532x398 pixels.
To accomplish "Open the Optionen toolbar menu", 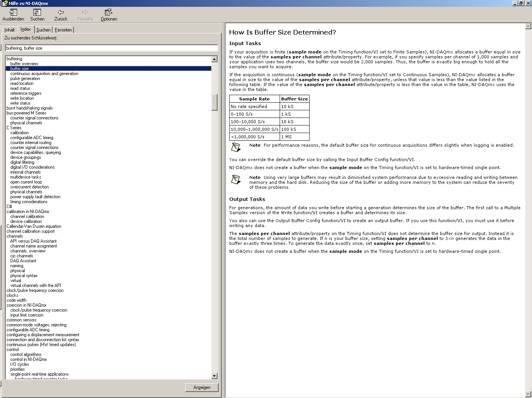I will click(109, 15).
